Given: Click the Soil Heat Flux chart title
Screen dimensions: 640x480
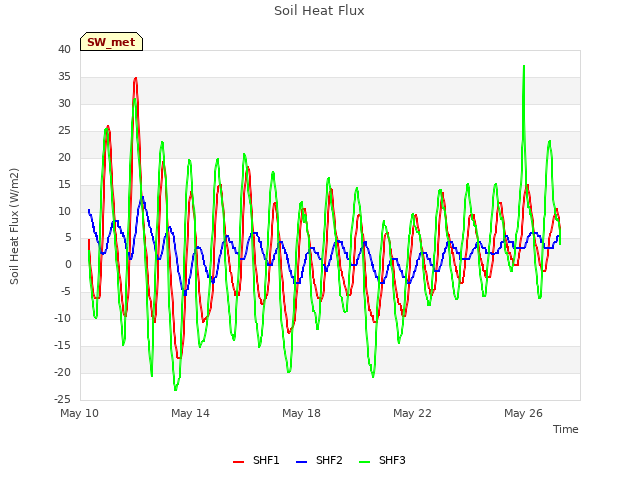Looking at the screenshot, I should tap(319, 11).
